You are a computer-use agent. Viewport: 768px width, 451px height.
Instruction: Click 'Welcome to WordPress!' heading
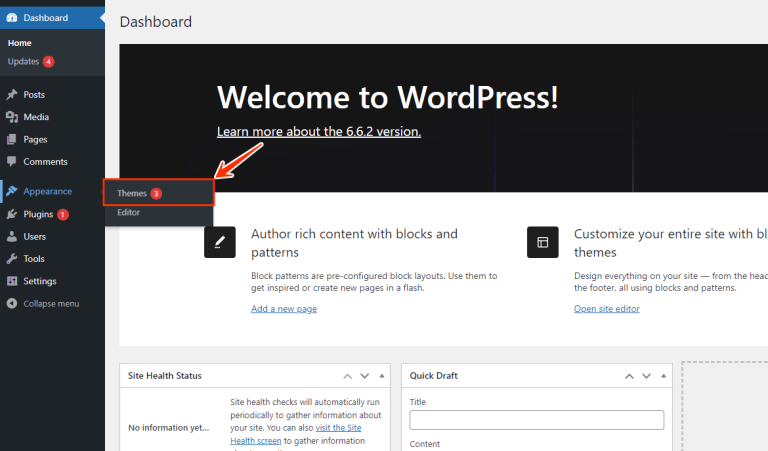coord(387,97)
